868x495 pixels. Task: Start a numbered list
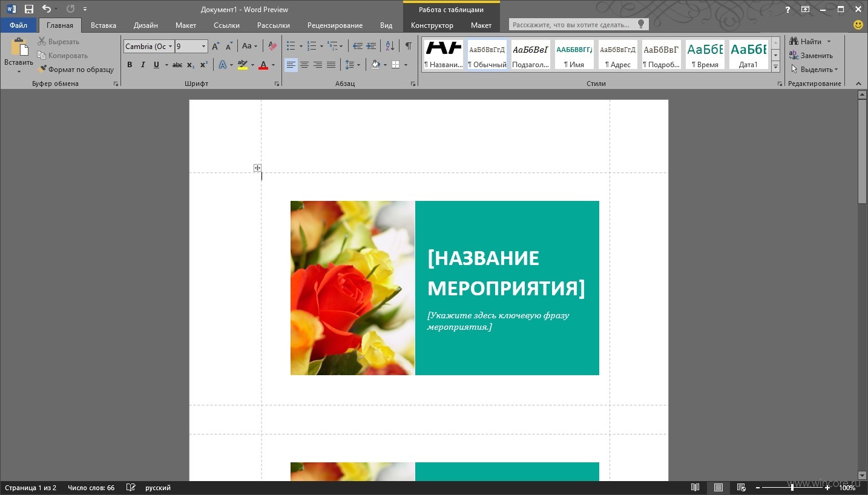(311, 46)
